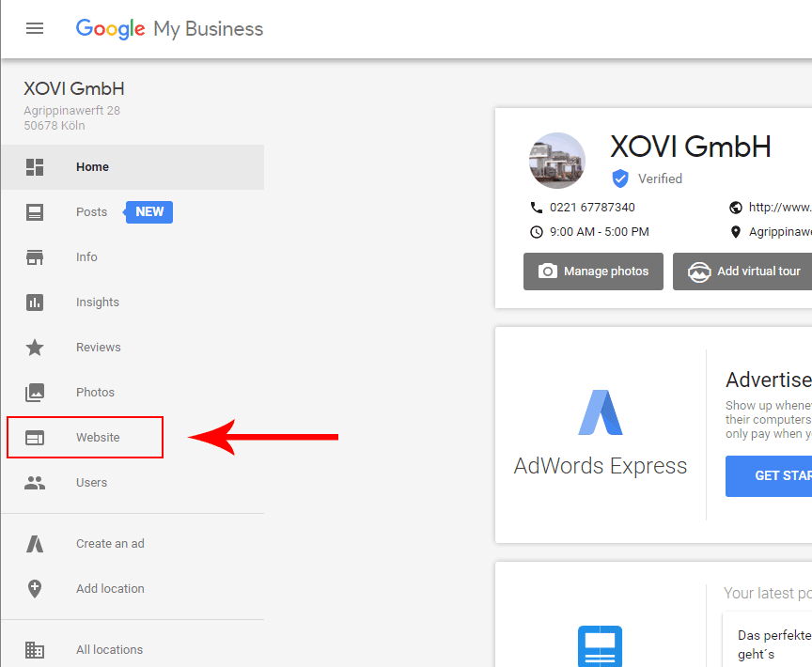Screen dimensions: 812x667
Task: Open the Info menu item
Action: (x=133, y=257)
